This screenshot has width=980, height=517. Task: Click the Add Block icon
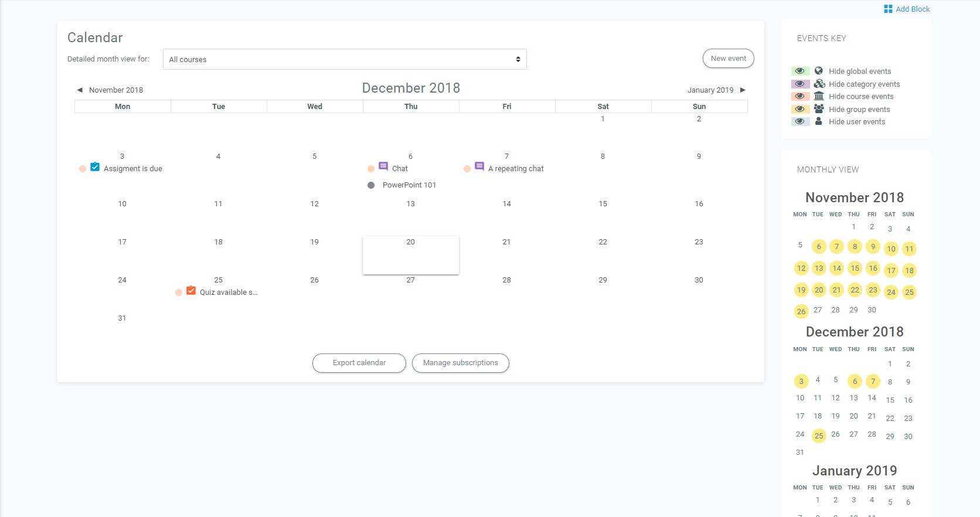(888, 9)
